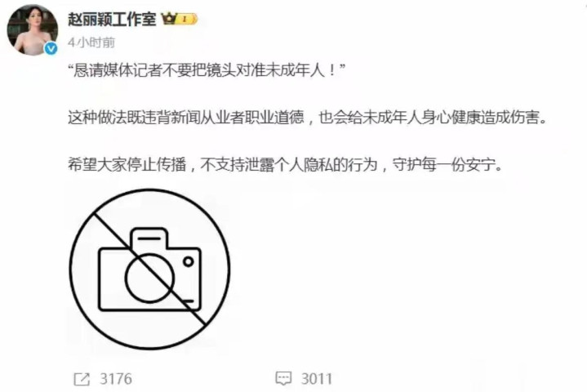Click the 3011 comment count
The height and width of the screenshot is (392, 587).
pyautogui.click(x=317, y=379)
